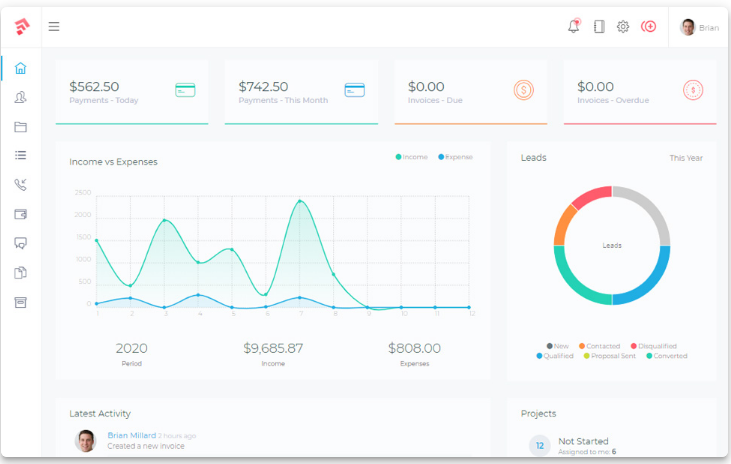
Task: Check the notification bell
Action: [x=574, y=27]
